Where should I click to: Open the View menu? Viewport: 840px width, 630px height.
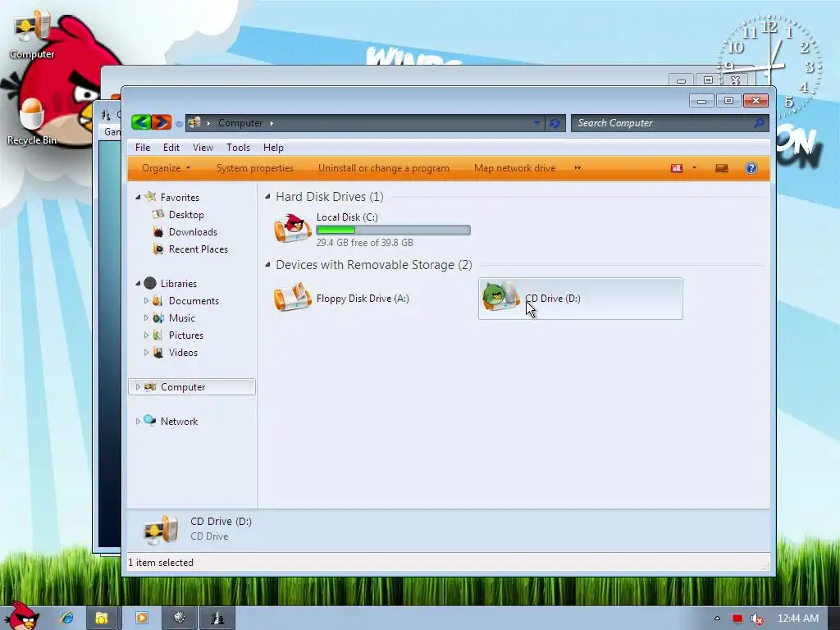(203, 148)
